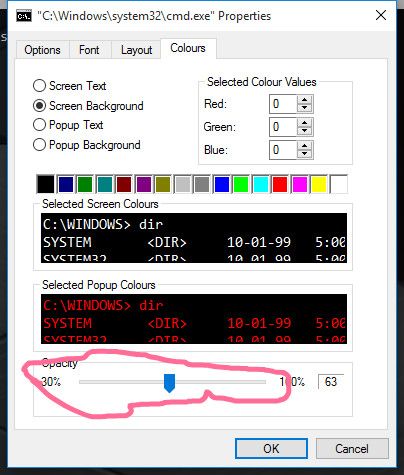
Task: Open the Layout tab
Action: coord(136,50)
